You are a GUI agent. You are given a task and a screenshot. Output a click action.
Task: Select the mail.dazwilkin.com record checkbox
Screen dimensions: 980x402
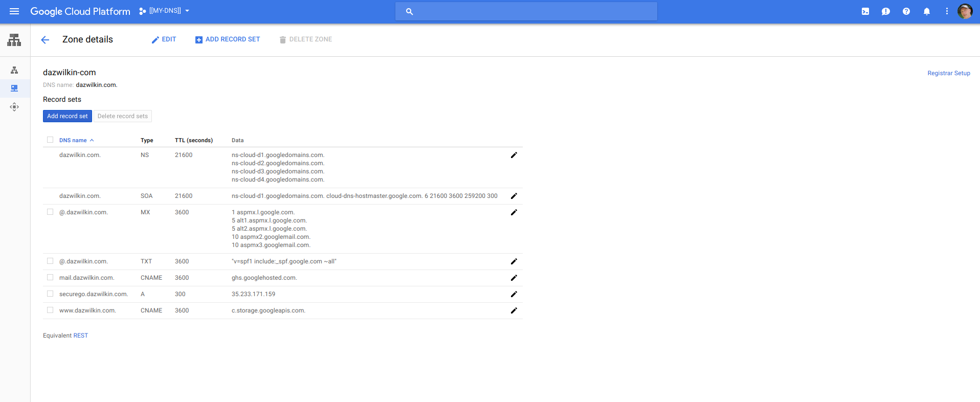(50, 277)
